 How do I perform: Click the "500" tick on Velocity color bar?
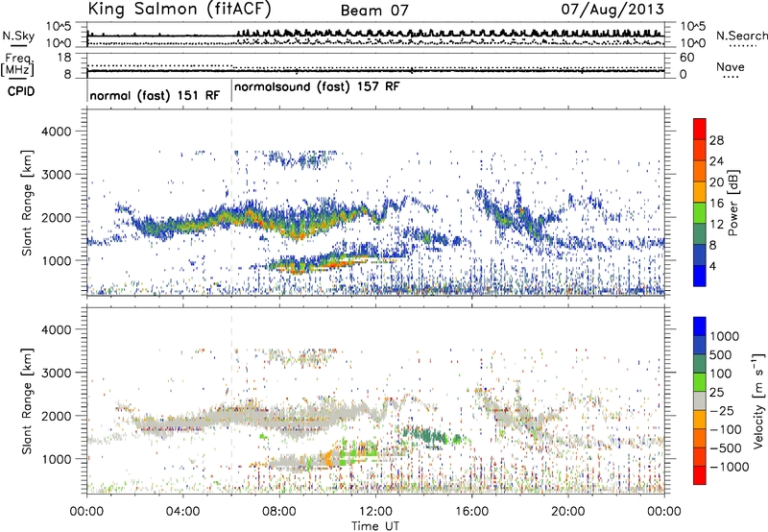[721, 354]
